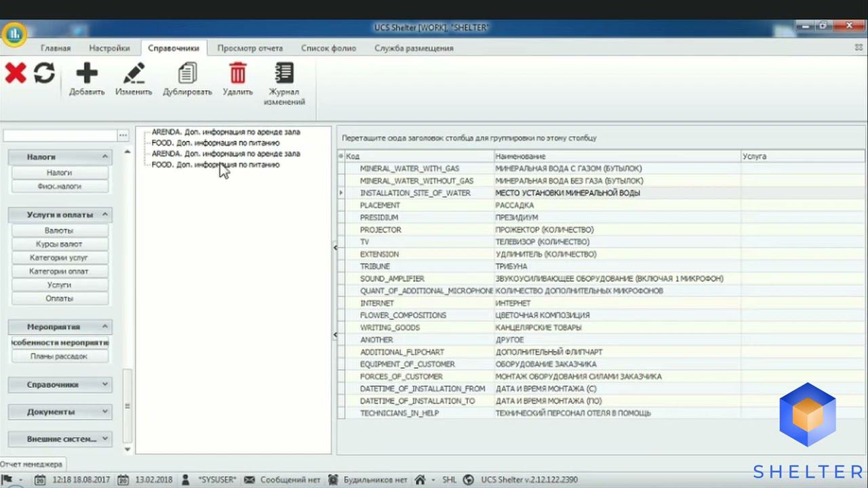868x488 pixels.
Task: Select the INSTALLATION_SITE_OF_WATER code cell
Action: pyautogui.click(x=420, y=193)
